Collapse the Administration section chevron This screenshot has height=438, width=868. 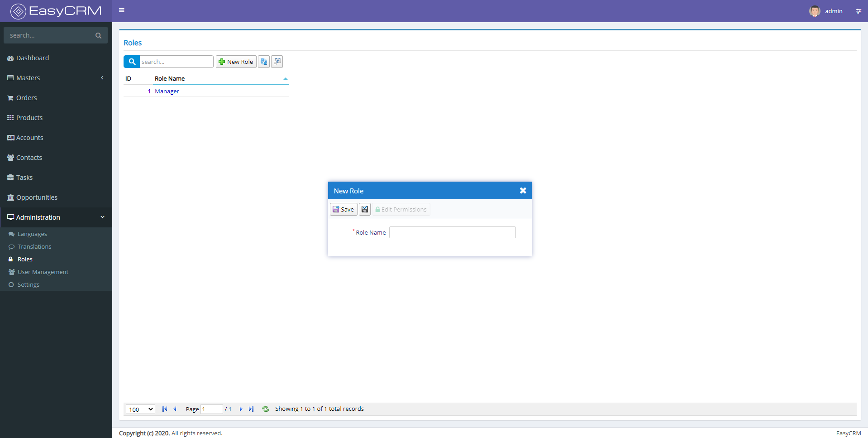point(103,217)
